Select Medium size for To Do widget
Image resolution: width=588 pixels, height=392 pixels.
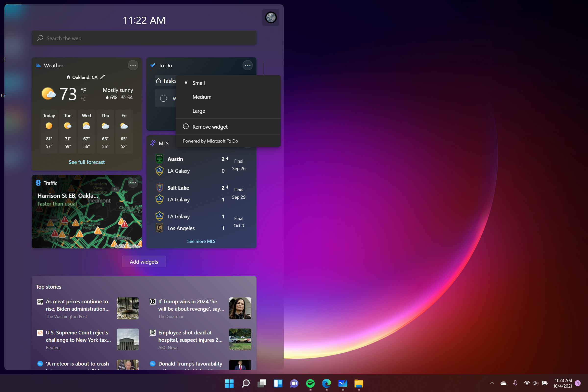tap(202, 96)
